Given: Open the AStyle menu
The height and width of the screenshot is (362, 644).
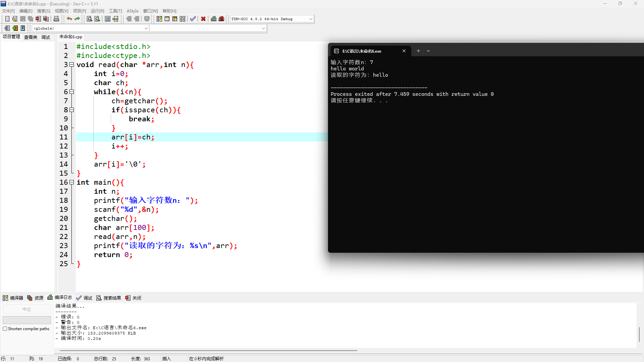Looking at the screenshot, I should (x=132, y=11).
